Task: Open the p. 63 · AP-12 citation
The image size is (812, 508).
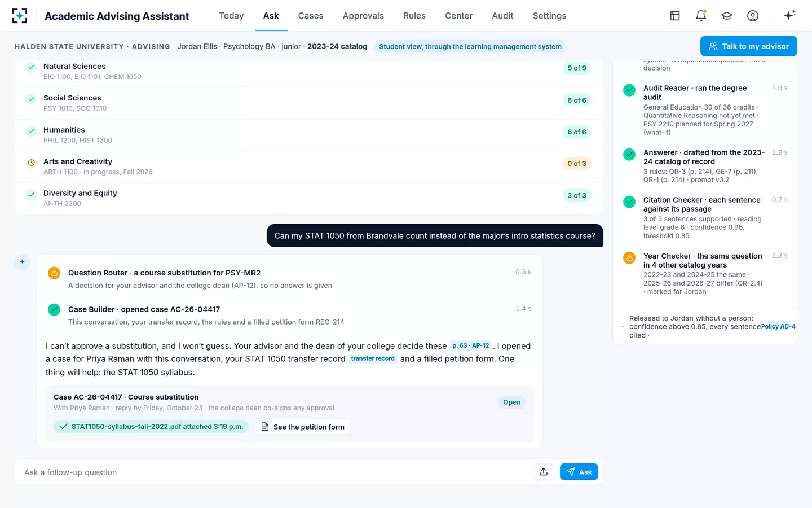Action: point(471,345)
